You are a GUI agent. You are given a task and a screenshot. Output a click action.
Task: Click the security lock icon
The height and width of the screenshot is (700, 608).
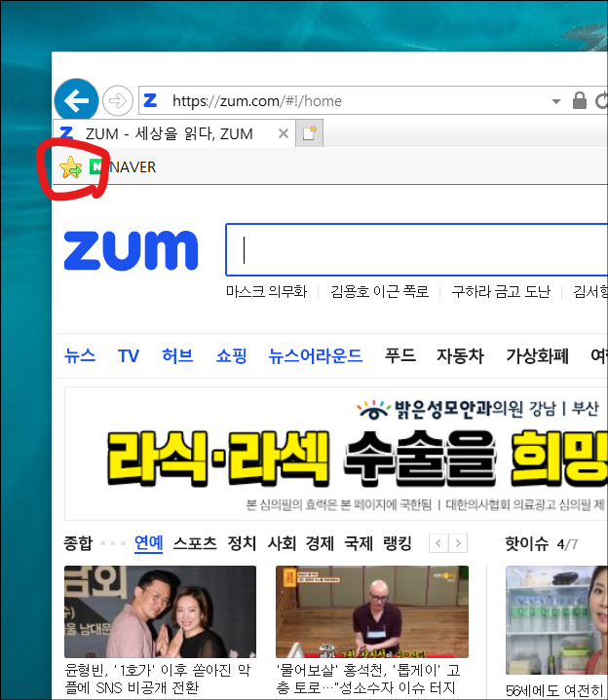pyautogui.click(x=580, y=100)
